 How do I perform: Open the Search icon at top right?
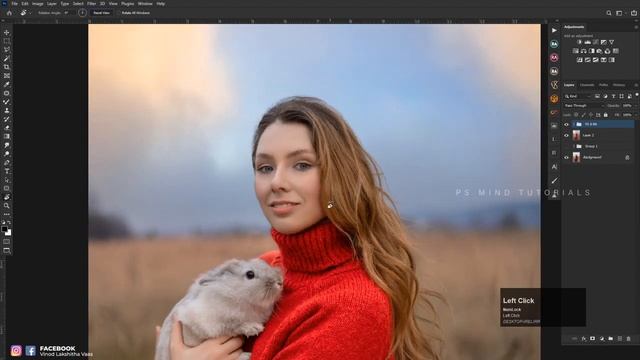point(609,13)
